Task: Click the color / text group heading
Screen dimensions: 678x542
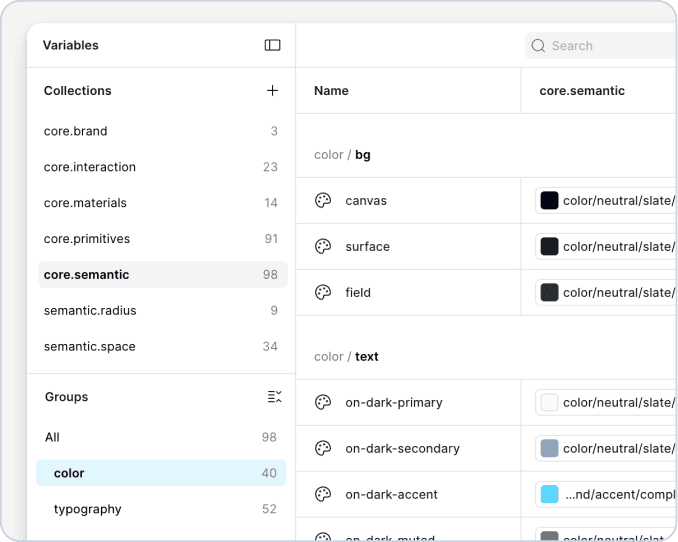Action: (346, 356)
